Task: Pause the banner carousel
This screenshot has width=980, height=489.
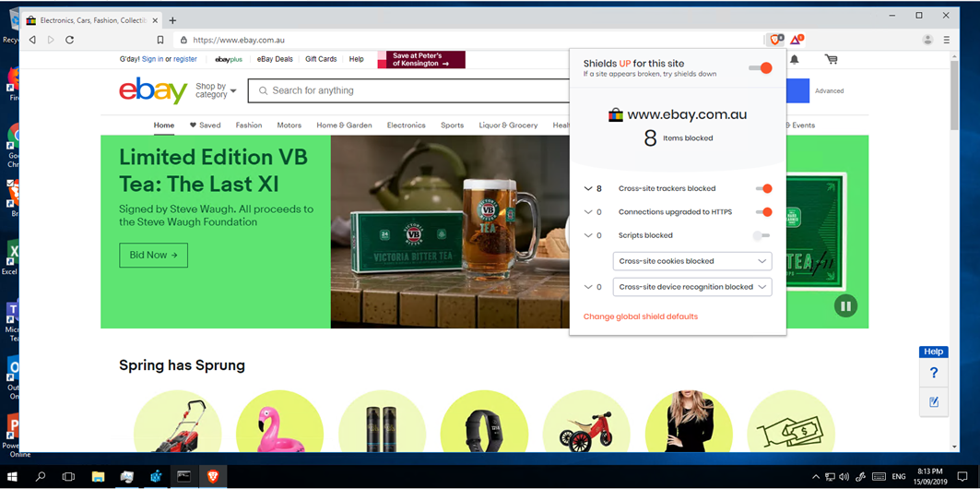Action: (845, 305)
